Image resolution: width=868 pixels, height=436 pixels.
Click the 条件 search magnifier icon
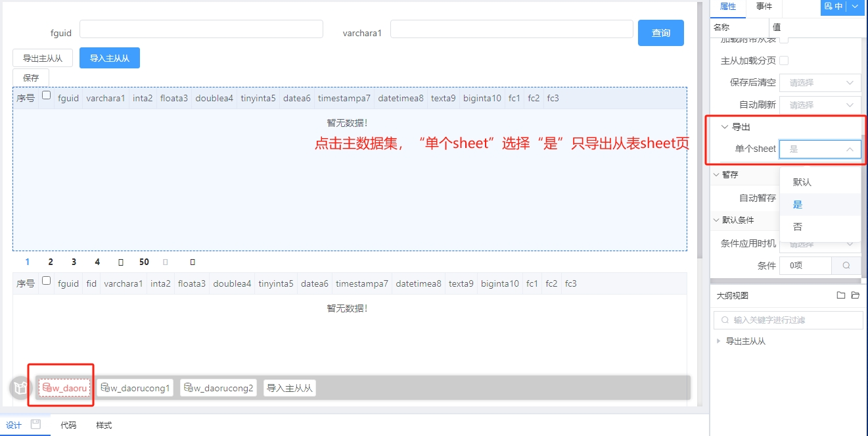846,266
